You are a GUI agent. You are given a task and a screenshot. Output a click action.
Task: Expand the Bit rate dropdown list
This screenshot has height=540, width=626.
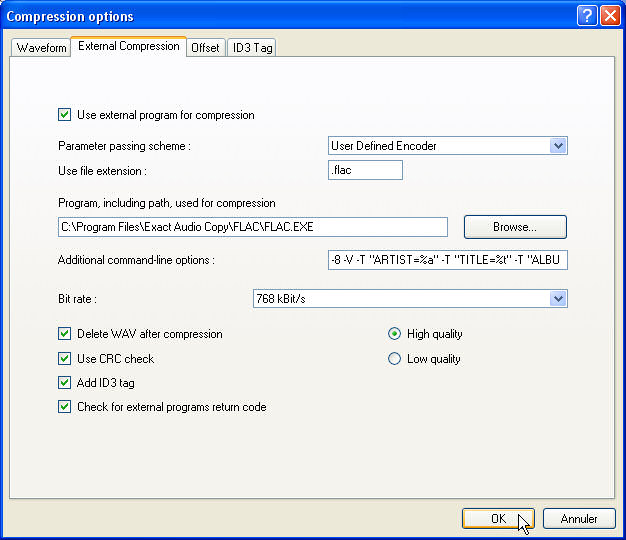(558, 299)
